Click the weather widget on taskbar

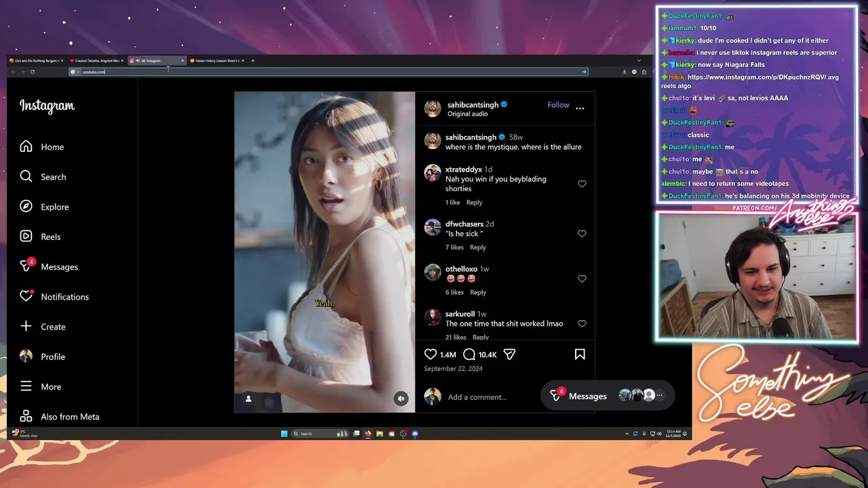(25, 434)
